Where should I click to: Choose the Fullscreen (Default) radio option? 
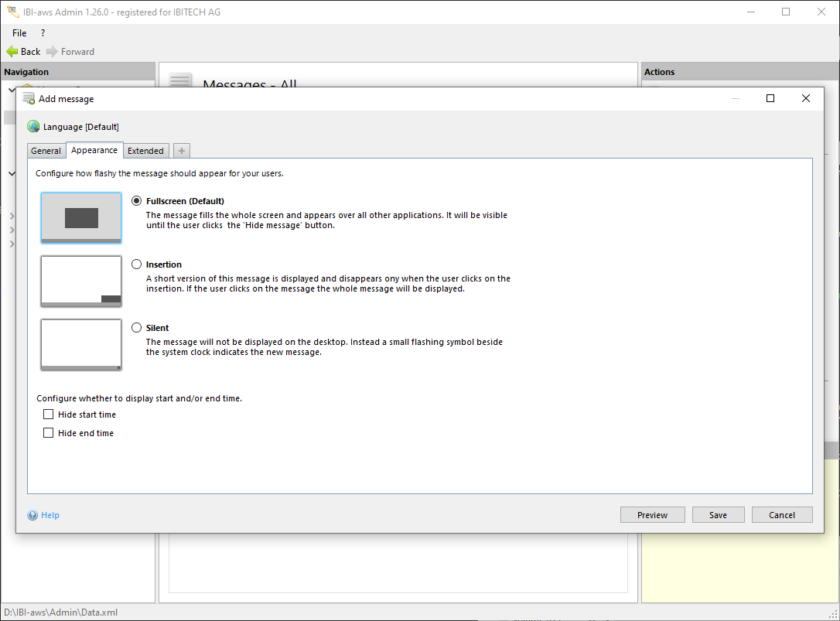click(137, 201)
